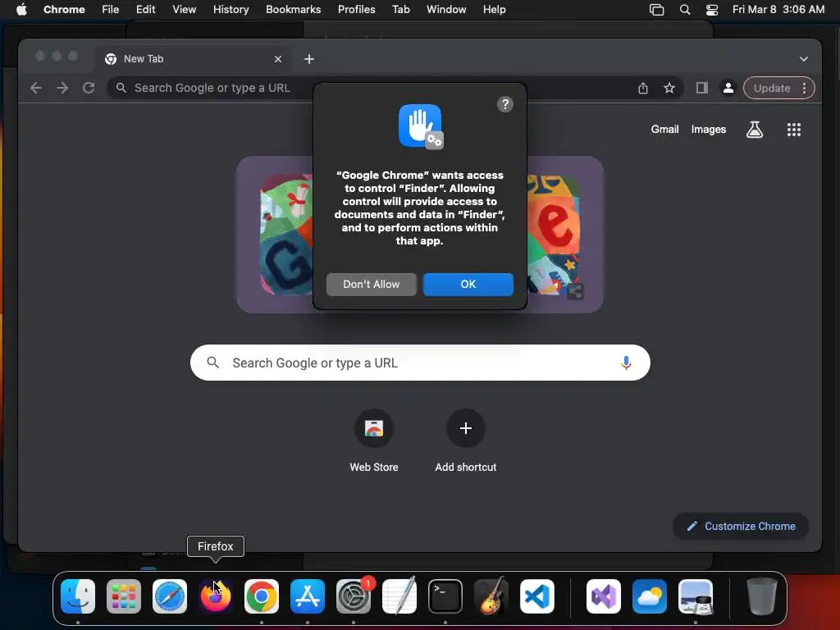Open the Trash in the Dock
The width and height of the screenshot is (840, 630).
coord(762,596)
